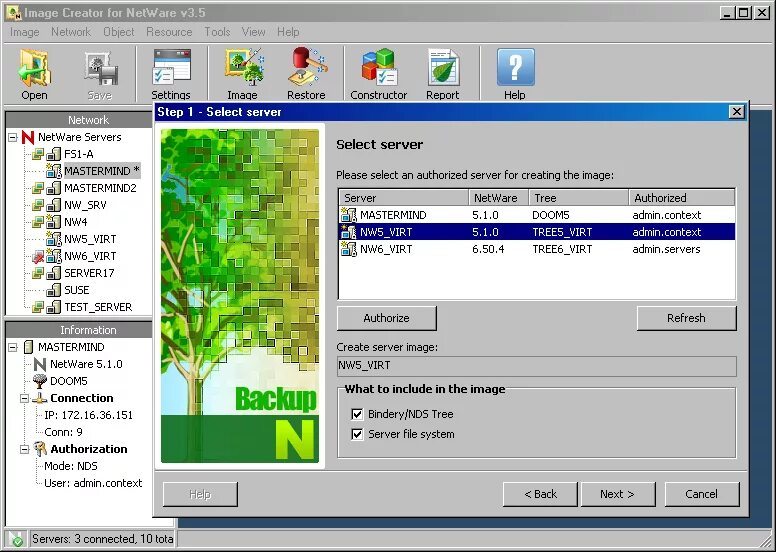Select MASTERMIND * in Network tree

[x=102, y=171]
